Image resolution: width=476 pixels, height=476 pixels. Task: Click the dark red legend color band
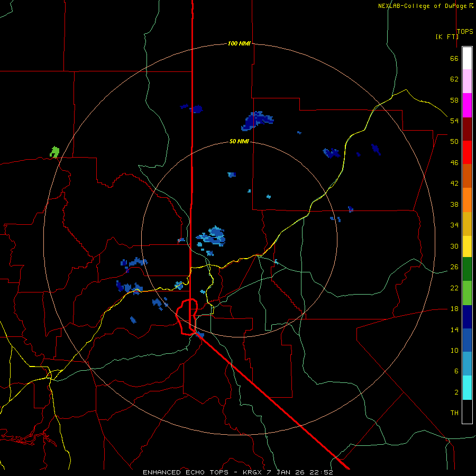click(467, 129)
